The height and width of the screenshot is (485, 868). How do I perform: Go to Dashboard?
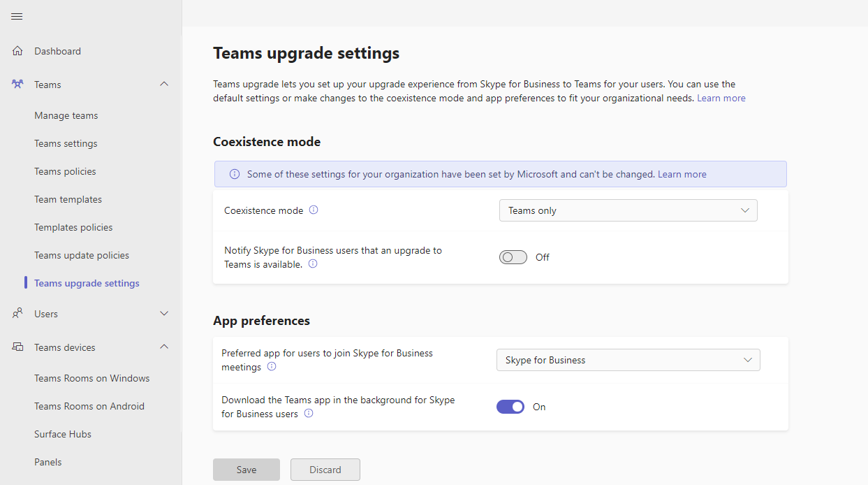pyautogui.click(x=57, y=51)
